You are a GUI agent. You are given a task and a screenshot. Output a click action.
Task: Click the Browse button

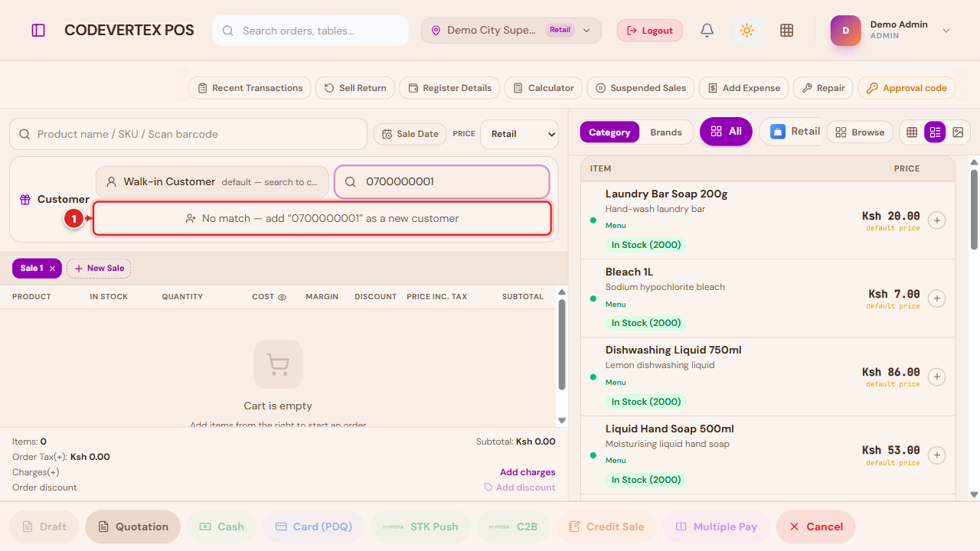point(860,132)
